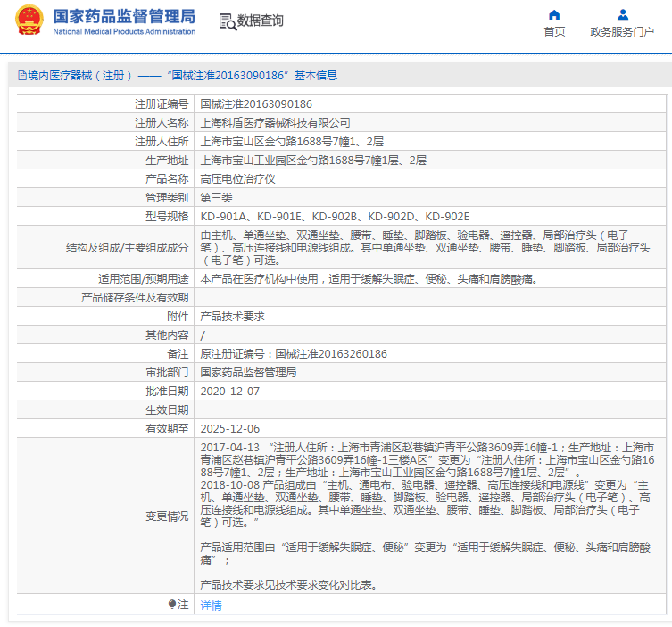672x627 pixels.
Task: Click the 型号规格 row label
Action: (x=167, y=217)
